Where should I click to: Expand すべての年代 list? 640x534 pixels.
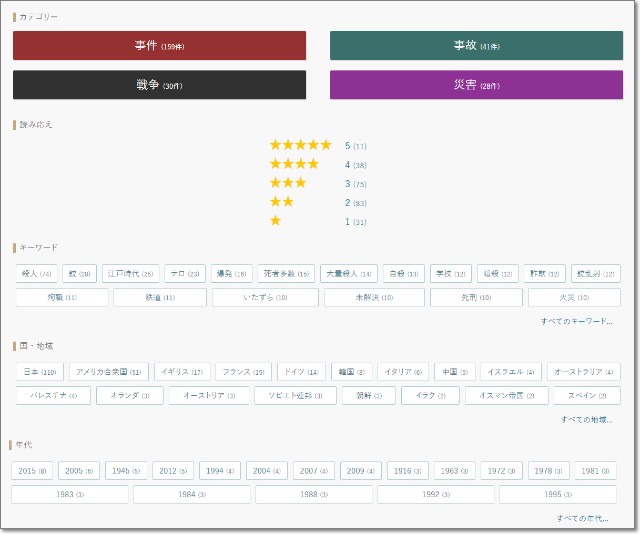583,518
